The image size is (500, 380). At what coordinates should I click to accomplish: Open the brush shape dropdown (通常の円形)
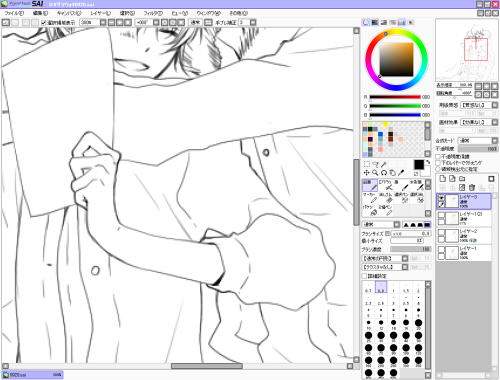coord(385,258)
